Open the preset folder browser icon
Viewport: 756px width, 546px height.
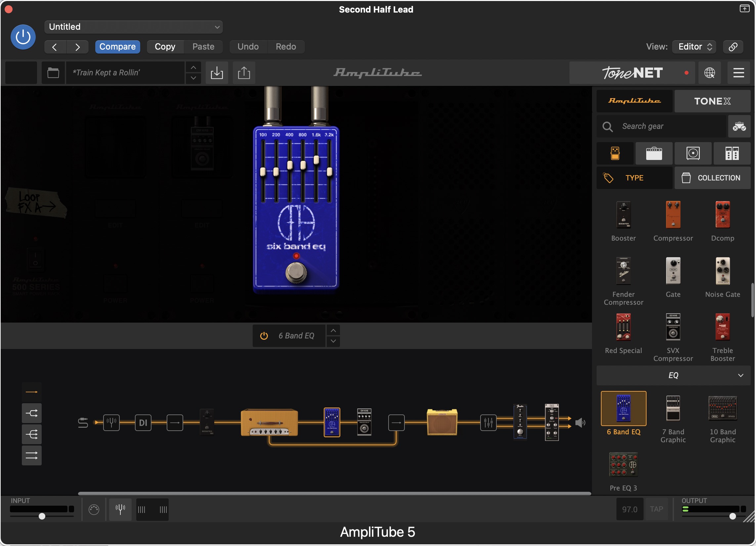(x=53, y=73)
